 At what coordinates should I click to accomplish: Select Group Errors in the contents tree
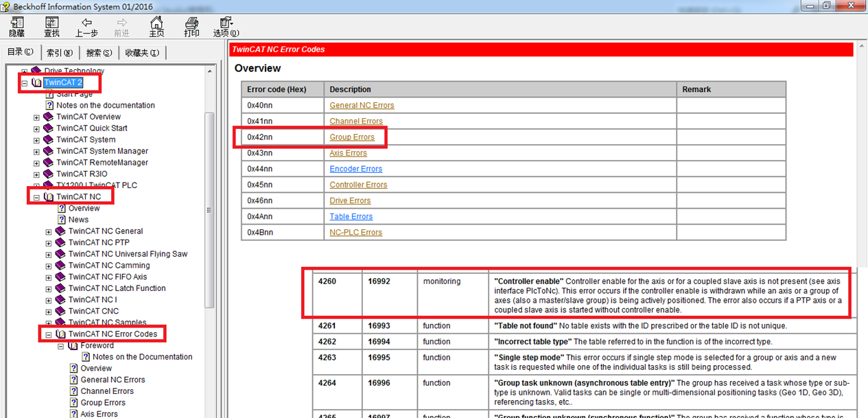103,403
